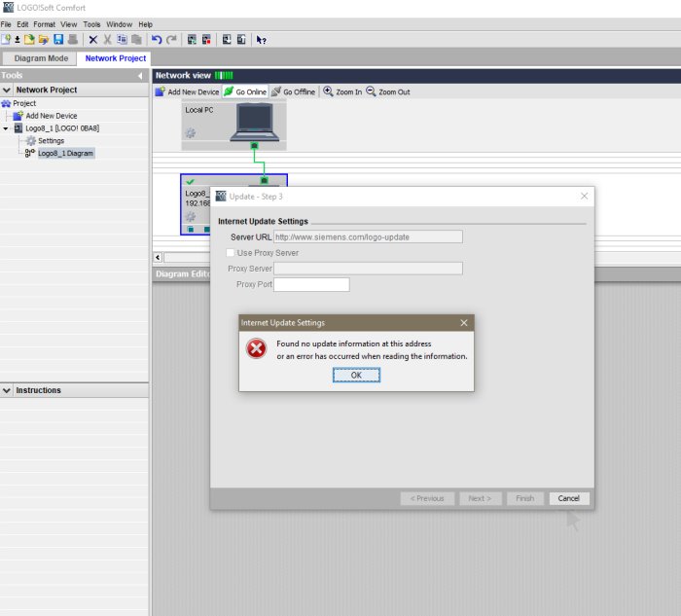Click the green Ethernet port under Local PC
Screen dimensions: 681x616
(254, 146)
